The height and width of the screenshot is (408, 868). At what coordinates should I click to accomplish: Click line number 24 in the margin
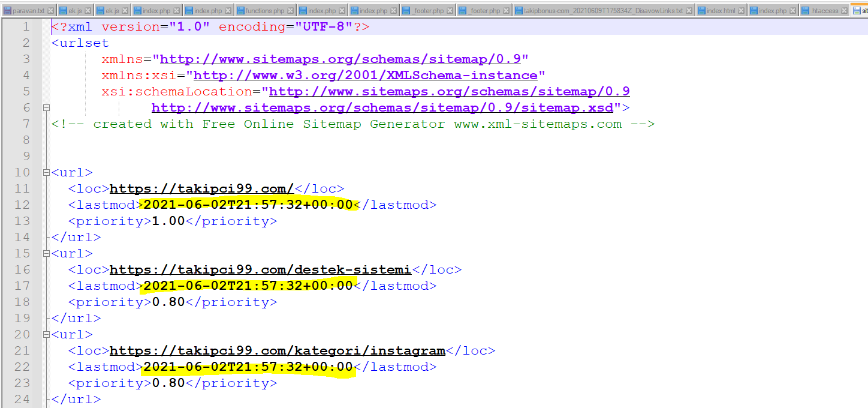[21, 399]
